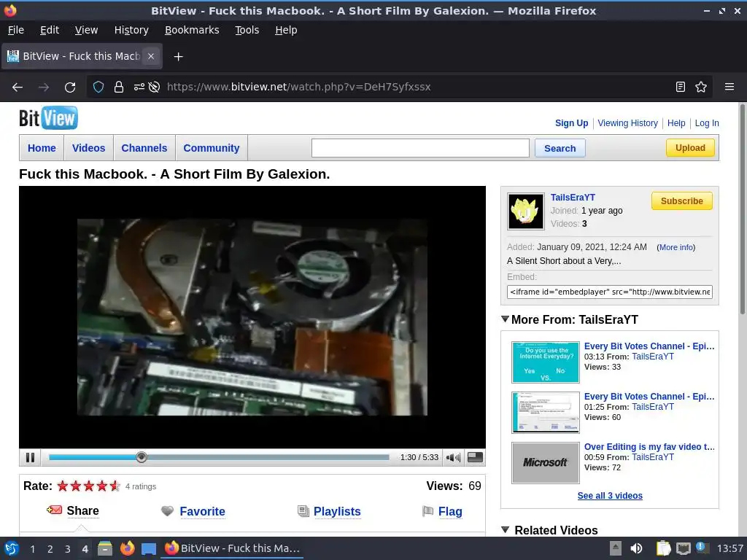Click the site Help link

(676, 122)
